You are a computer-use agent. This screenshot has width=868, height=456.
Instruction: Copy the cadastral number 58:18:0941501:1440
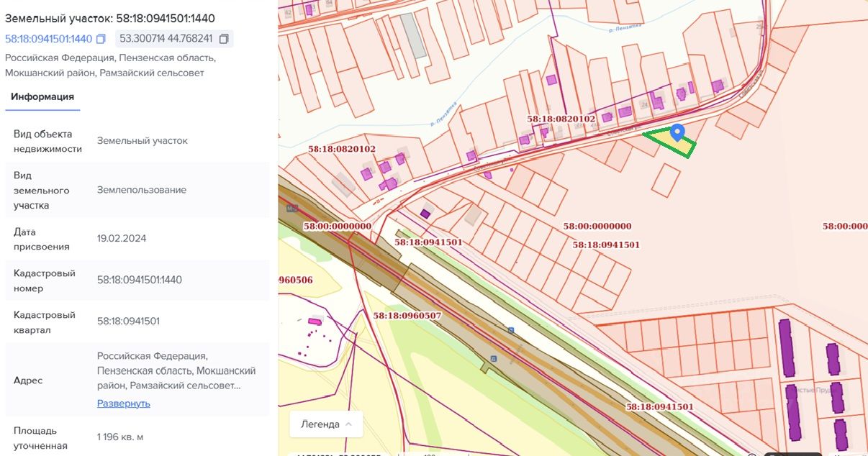click(101, 39)
